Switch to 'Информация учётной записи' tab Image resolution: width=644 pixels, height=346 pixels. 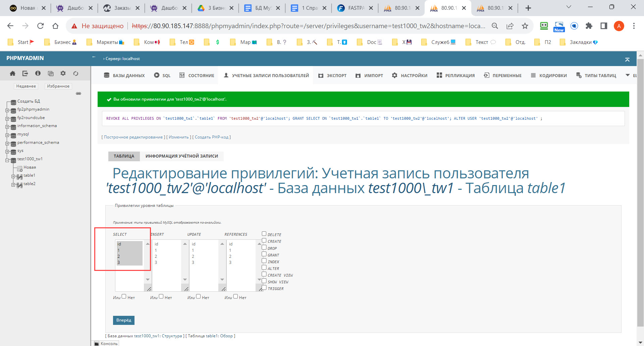[x=181, y=156]
